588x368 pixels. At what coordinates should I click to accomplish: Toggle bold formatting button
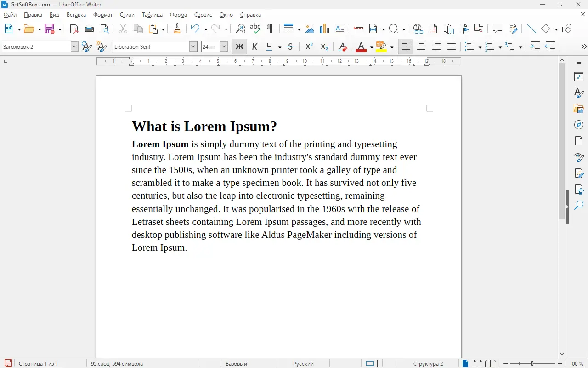pyautogui.click(x=239, y=46)
